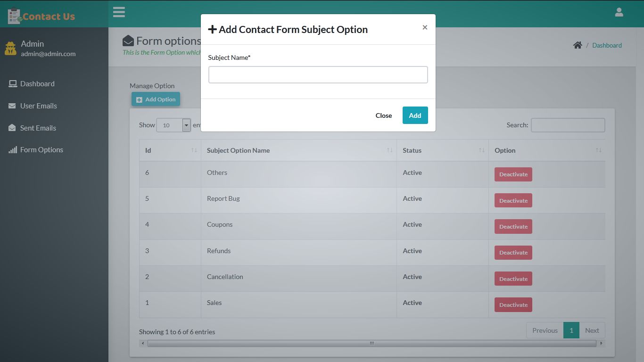Deactivate the Sales subject option
644x362 pixels.
tap(513, 304)
